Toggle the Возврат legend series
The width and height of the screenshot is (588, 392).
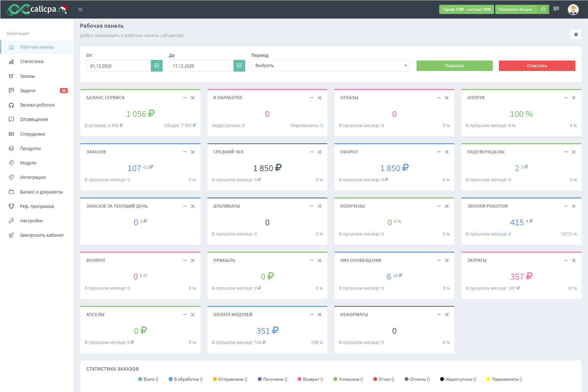(x=310, y=379)
